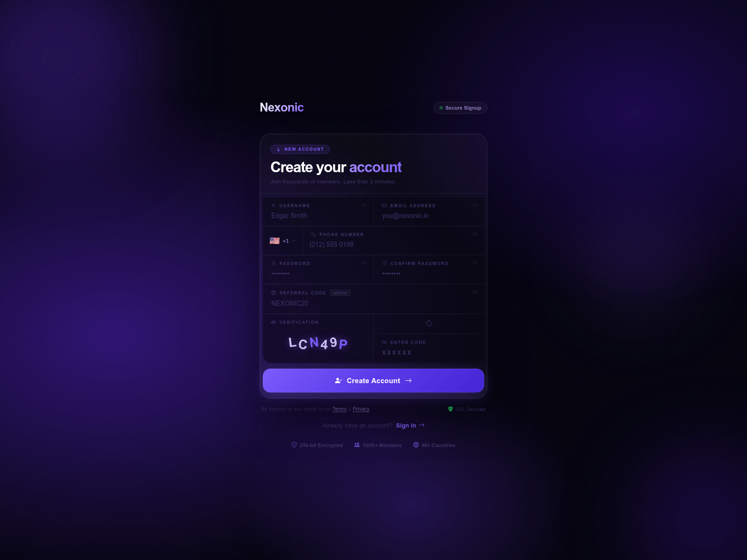Image resolution: width=747 pixels, height=560 pixels.
Task: Click the phone icon beside Phone Number
Action: [x=314, y=235]
